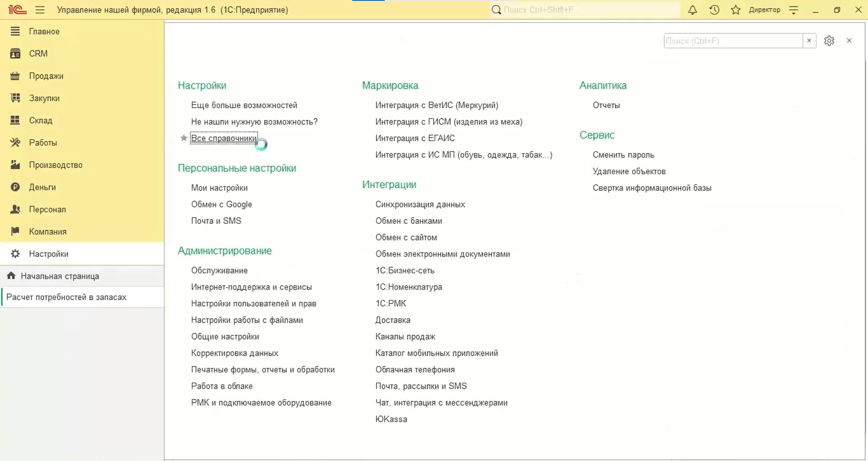Click the Настройки gear icon in sidebar
The width and height of the screenshot is (868, 461).
coord(15,254)
